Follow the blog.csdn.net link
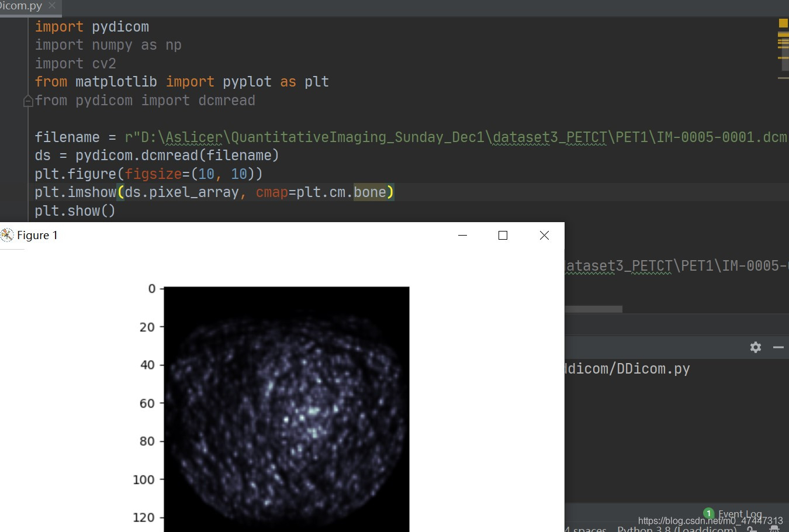The width and height of the screenshot is (789, 532). point(710,520)
